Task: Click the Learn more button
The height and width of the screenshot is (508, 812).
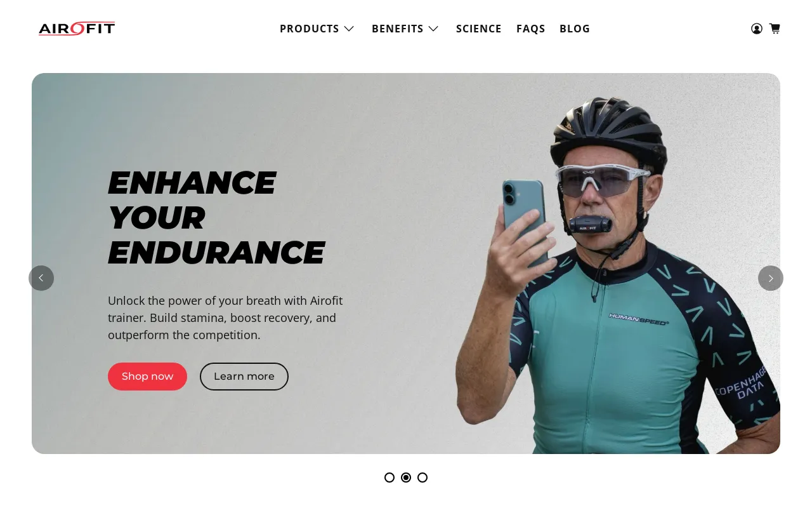Action: coord(244,377)
